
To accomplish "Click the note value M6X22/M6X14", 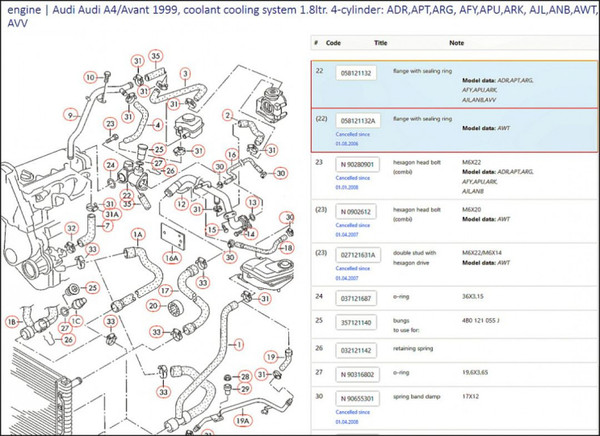I will tap(482, 253).
